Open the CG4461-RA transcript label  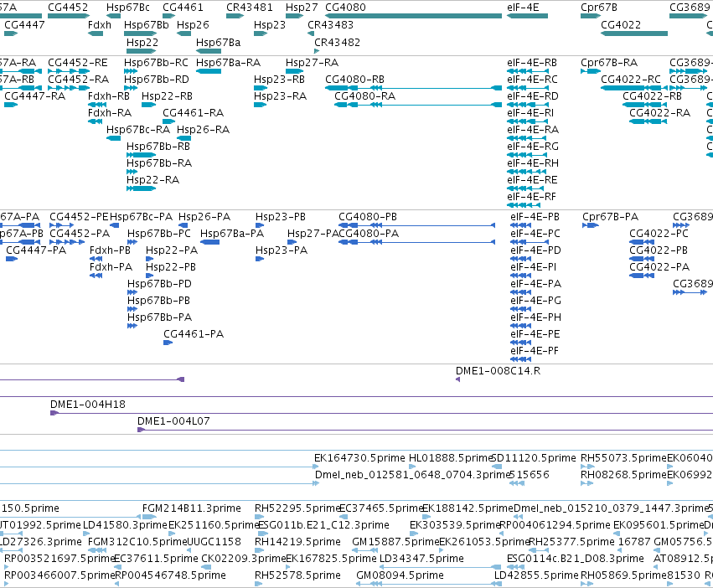tap(194, 113)
